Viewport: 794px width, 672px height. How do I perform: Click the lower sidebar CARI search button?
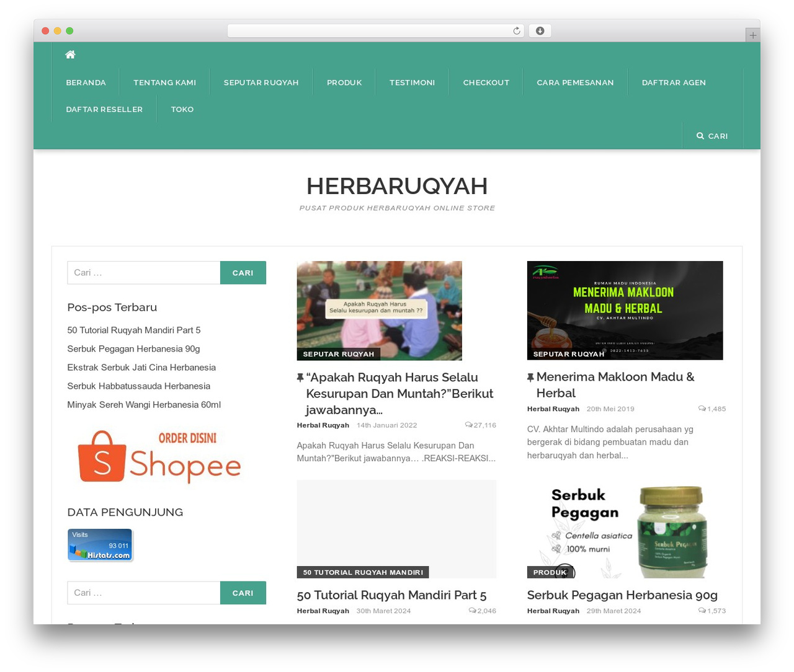tap(243, 593)
